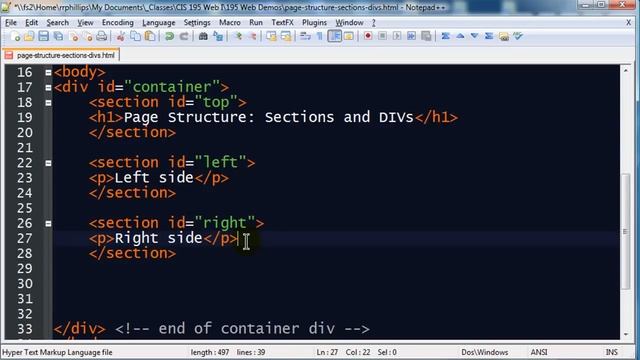Open the View menu
This screenshot has width=640, height=360.
pos(85,23)
